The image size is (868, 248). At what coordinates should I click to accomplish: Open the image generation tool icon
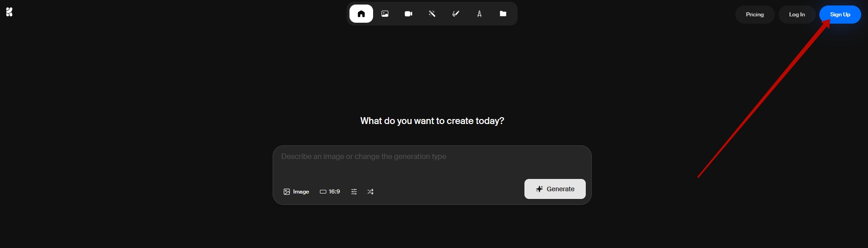tap(385, 14)
